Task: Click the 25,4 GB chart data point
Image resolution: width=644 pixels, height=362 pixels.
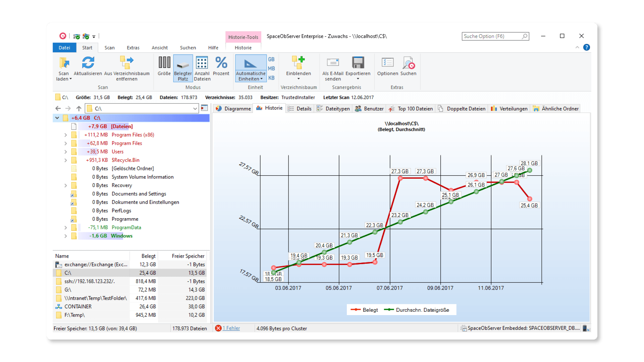Action: 530,199
